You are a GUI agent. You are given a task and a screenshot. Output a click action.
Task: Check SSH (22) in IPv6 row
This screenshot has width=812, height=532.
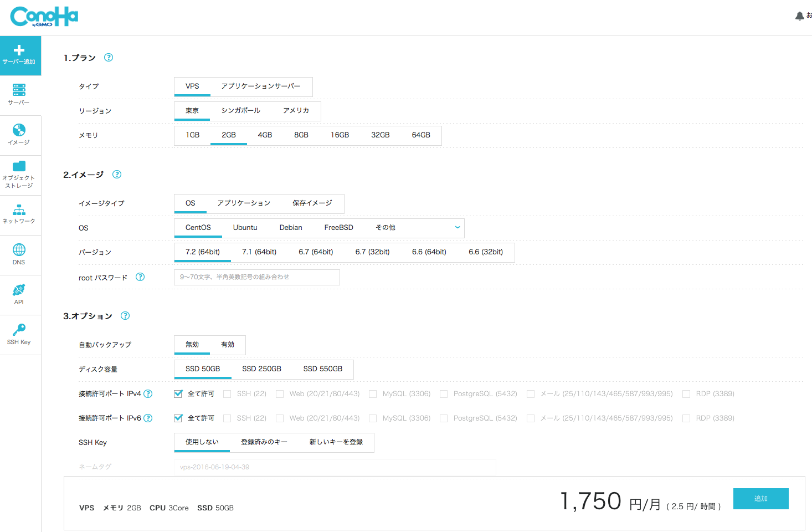pos(227,418)
